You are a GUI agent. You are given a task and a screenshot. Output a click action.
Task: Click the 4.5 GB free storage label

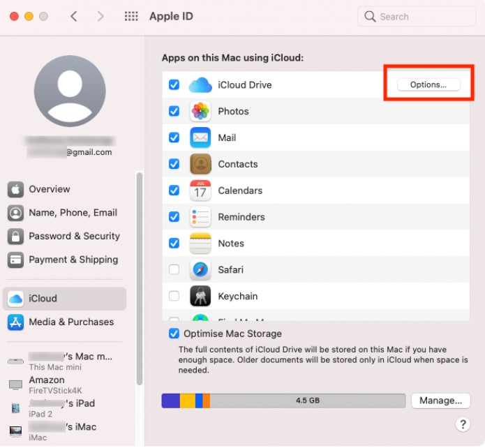(308, 401)
